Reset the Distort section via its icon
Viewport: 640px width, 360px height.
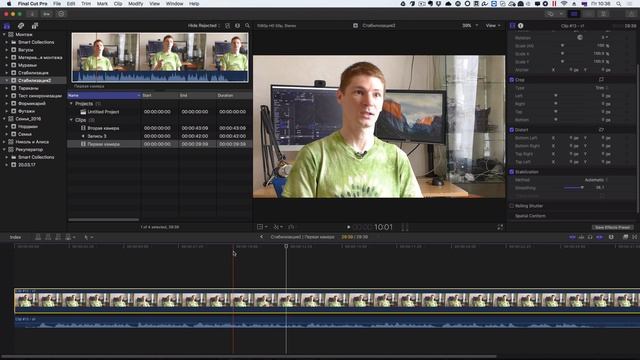tap(601, 130)
